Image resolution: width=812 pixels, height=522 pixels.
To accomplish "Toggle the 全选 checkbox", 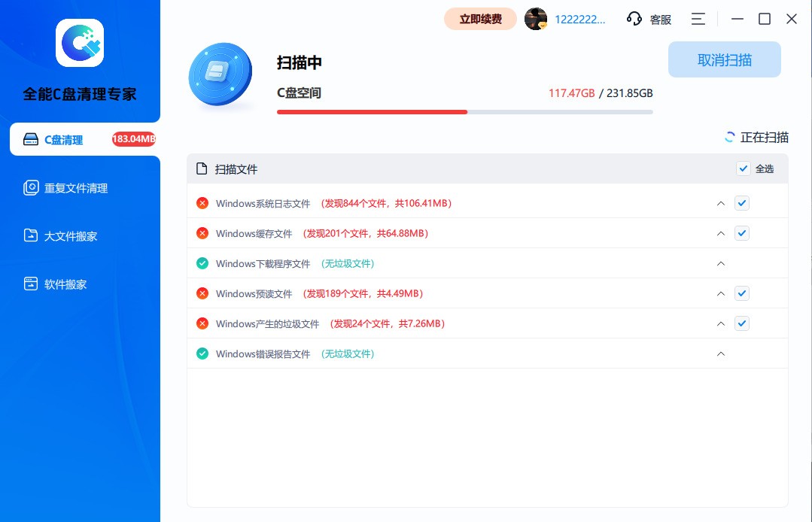I will click(x=743, y=168).
